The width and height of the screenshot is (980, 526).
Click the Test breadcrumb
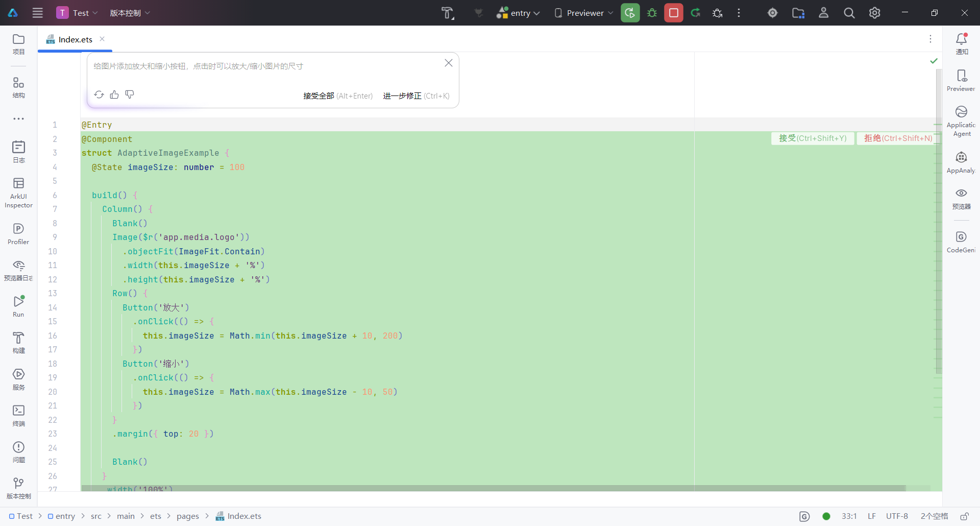[x=21, y=516]
